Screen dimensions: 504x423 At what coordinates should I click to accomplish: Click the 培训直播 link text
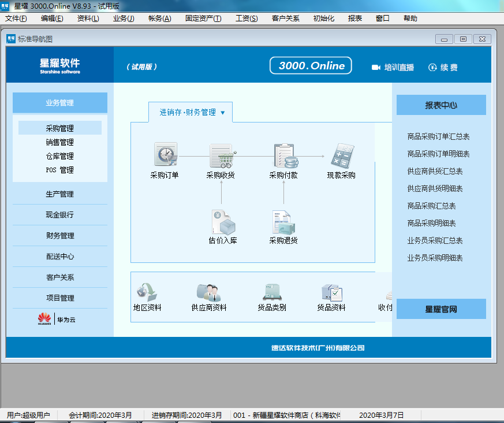tap(399, 67)
